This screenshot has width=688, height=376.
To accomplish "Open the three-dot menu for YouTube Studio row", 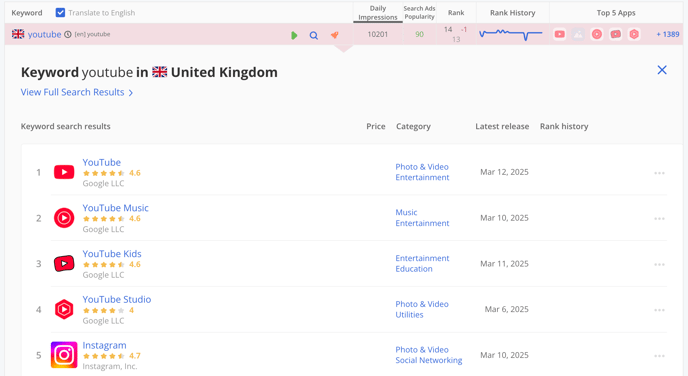I will (659, 310).
